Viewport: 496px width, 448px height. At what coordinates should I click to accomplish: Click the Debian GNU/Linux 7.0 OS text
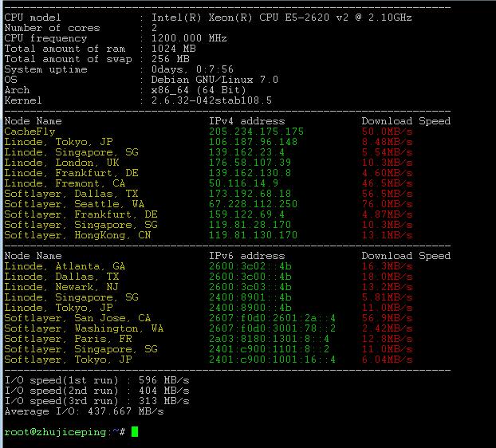(215, 80)
